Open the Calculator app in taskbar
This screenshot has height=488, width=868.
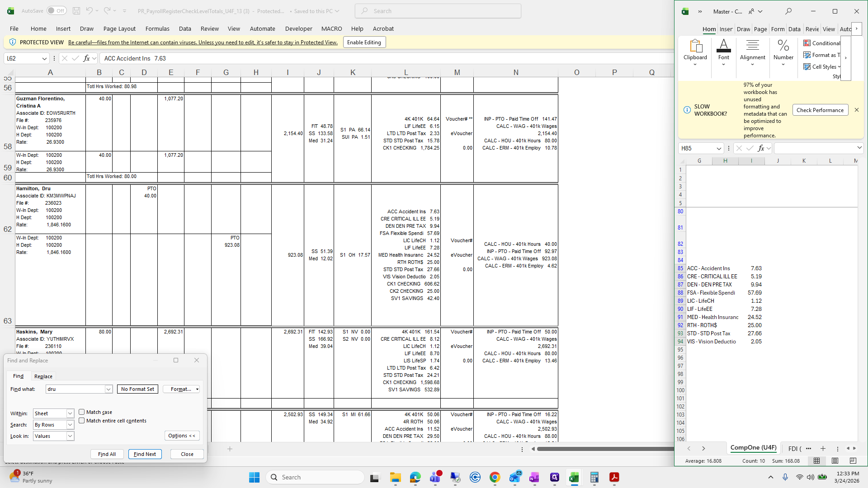pos(594,478)
